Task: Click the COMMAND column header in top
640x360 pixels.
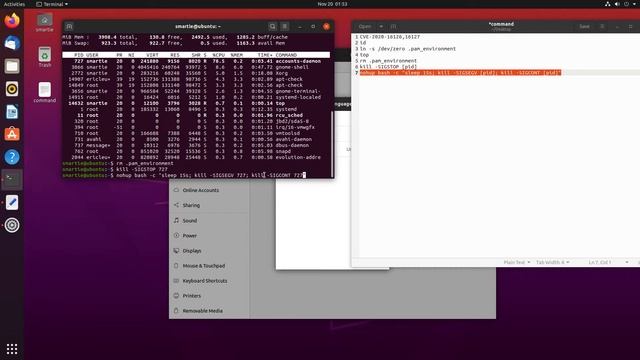Action: point(286,55)
